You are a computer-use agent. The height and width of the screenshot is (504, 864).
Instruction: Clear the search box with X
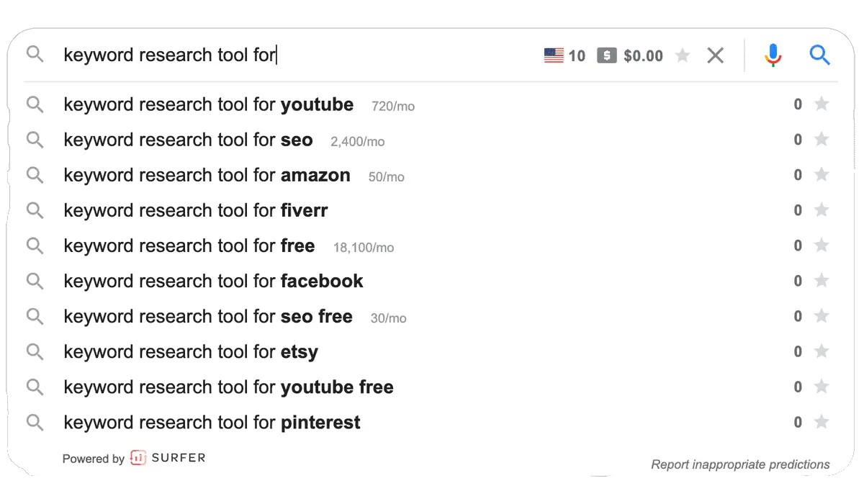pos(715,55)
